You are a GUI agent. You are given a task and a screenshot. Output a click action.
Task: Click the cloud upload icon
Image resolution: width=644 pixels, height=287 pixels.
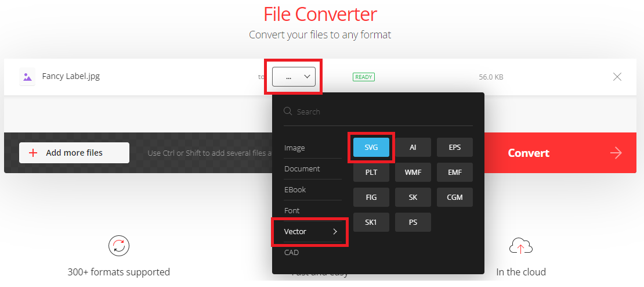point(520,246)
